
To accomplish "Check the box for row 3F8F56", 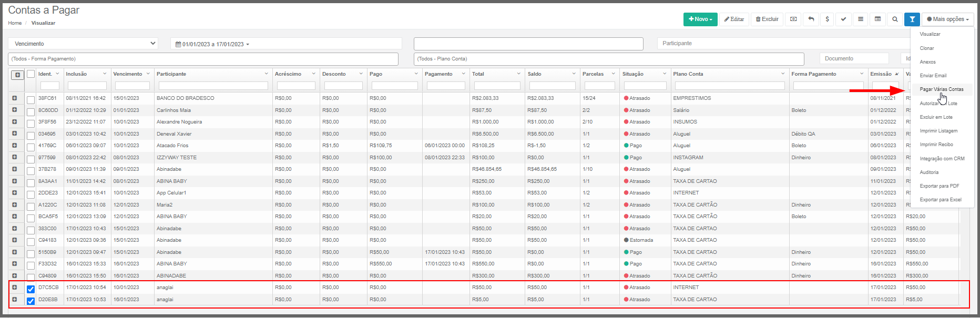I will 31,124.
